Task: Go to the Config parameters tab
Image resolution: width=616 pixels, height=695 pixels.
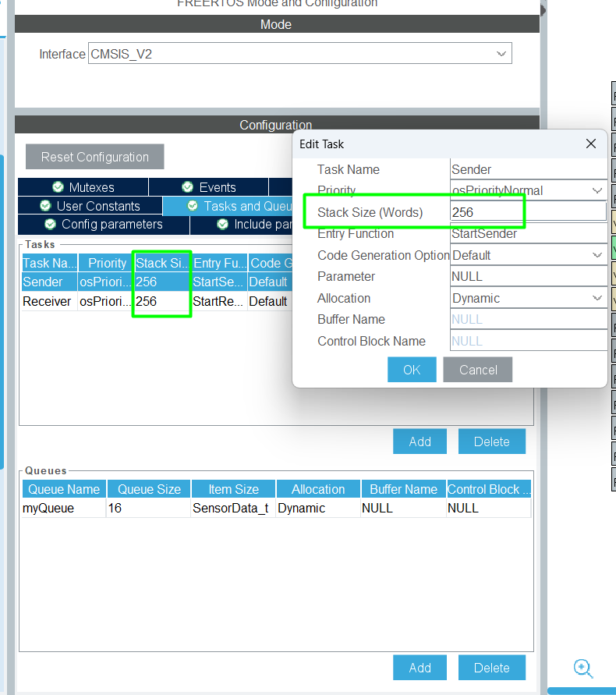Action: 104,224
